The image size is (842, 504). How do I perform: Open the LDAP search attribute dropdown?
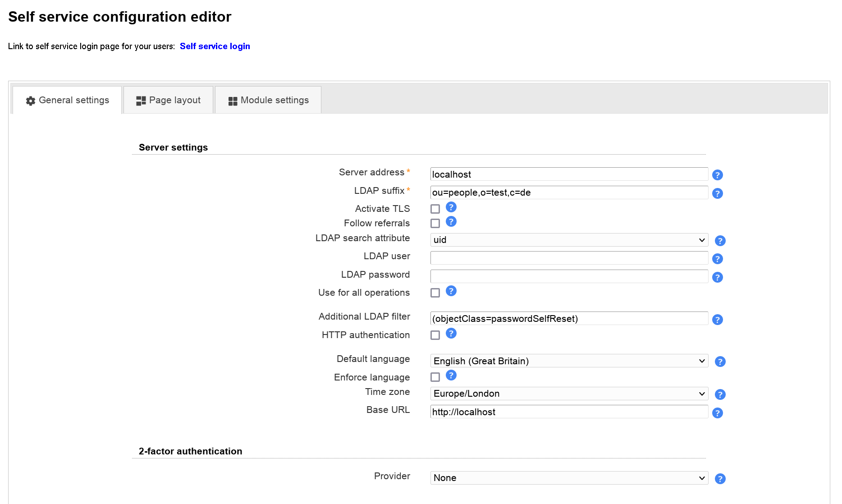569,240
